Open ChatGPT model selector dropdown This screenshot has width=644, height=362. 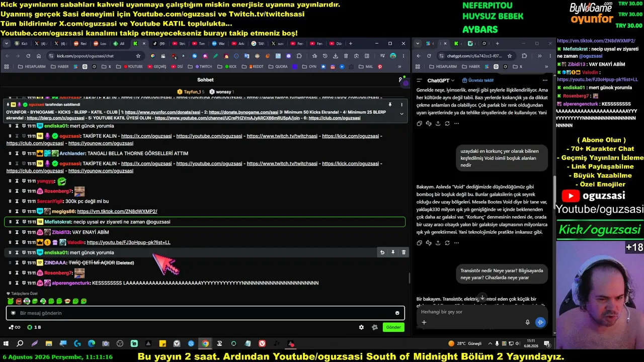[441, 80]
